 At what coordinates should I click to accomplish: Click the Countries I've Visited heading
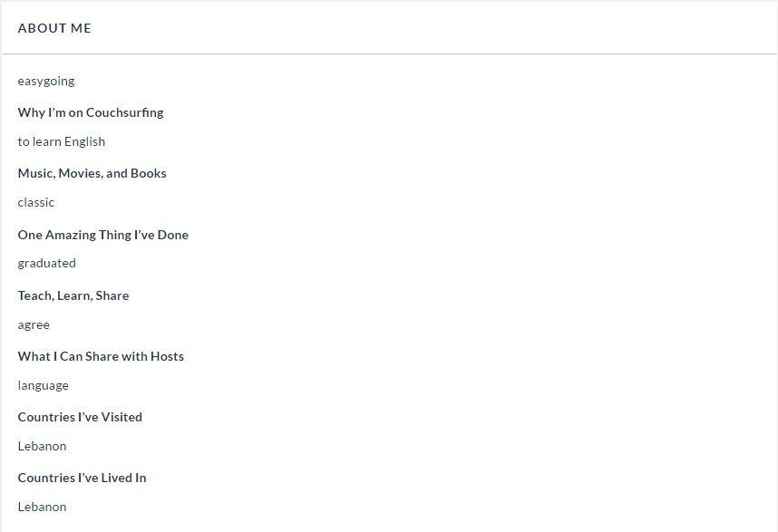(80, 417)
